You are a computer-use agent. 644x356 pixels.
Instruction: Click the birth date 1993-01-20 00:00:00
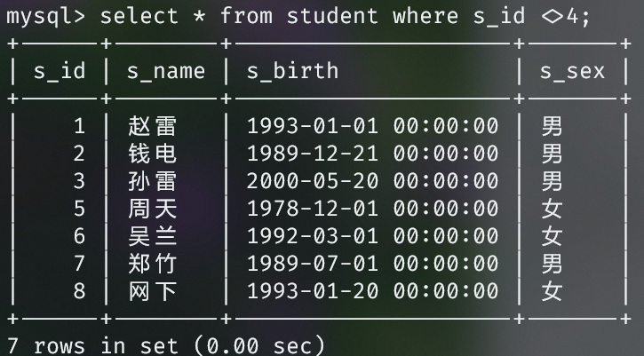(372, 290)
